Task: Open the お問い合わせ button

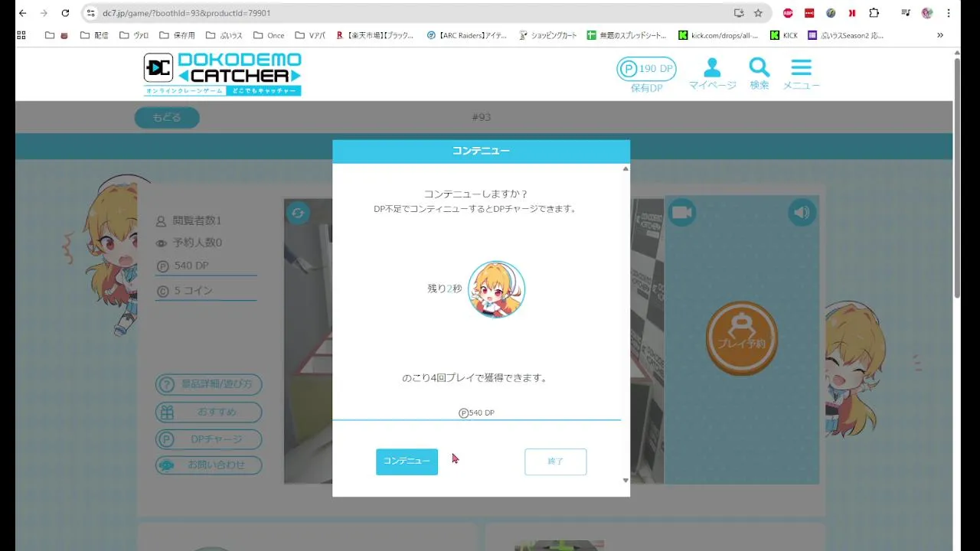Action: pyautogui.click(x=208, y=465)
